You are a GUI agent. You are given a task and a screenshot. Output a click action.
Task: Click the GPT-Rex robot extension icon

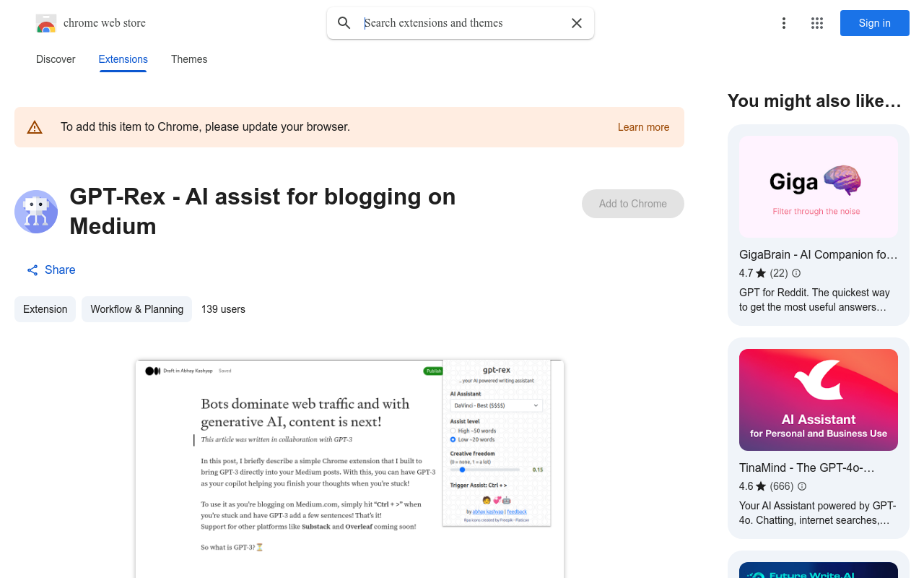point(36,212)
